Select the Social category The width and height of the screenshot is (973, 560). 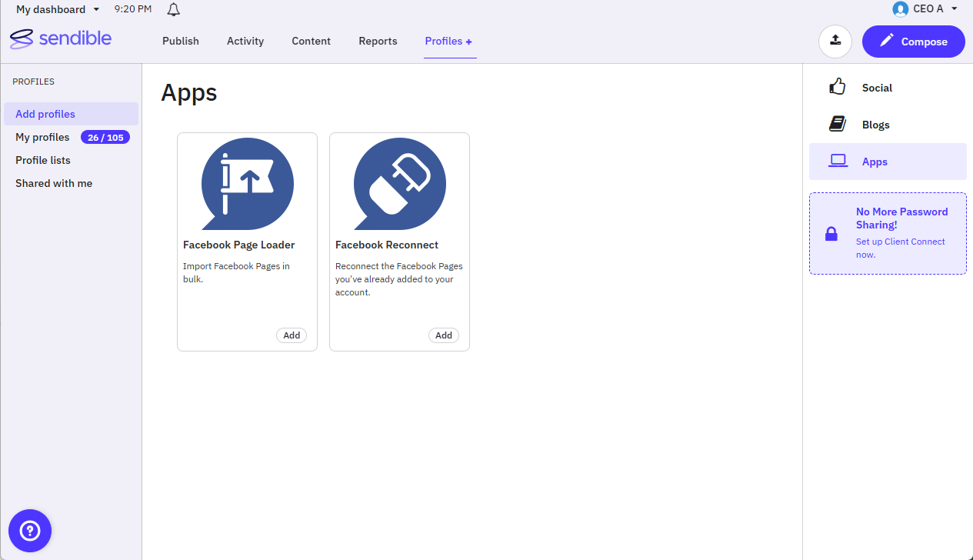click(x=888, y=88)
